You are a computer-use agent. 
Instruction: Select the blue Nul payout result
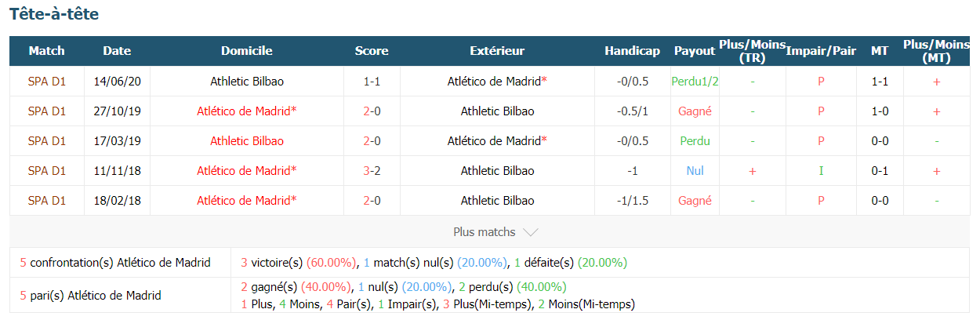point(695,170)
